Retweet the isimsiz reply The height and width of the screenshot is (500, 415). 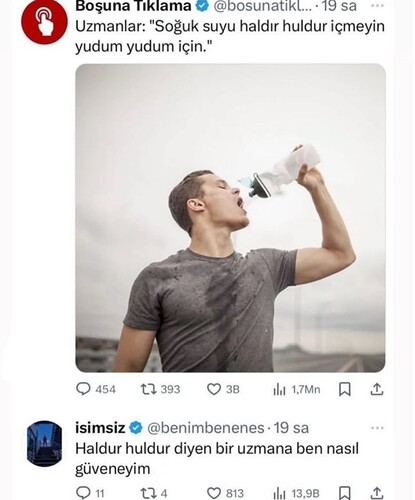[x=154, y=493]
